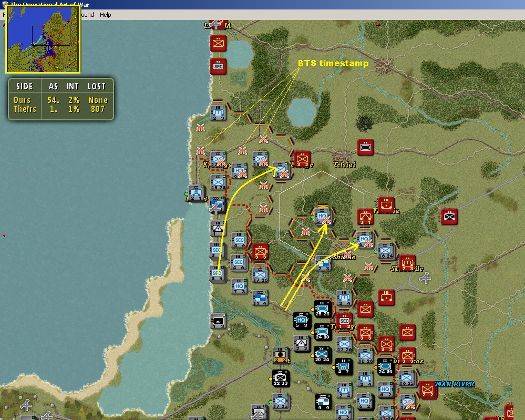Select the black infantry division marked 20 24
The width and height of the screenshot is (525, 420).
coord(322,355)
